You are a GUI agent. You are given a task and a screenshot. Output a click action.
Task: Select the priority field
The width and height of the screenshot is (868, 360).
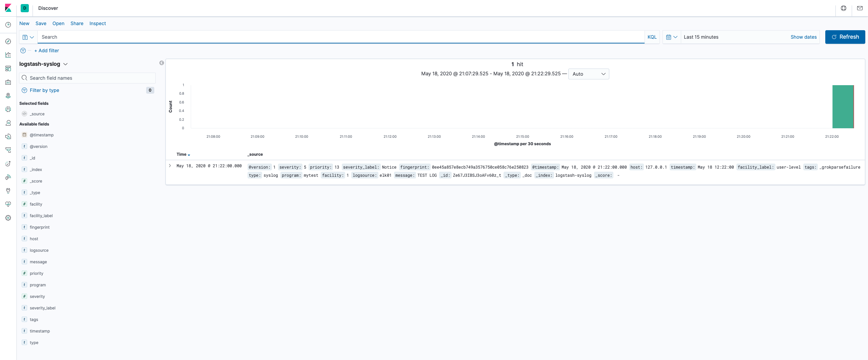coord(36,273)
